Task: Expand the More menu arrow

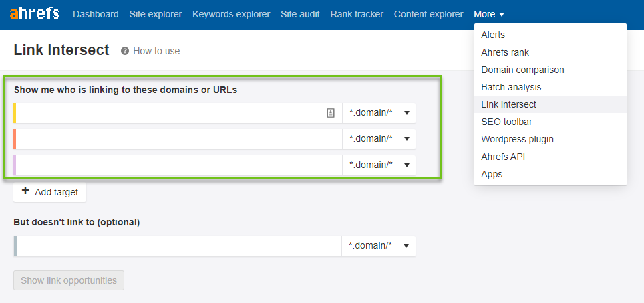Action: coord(502,15)
